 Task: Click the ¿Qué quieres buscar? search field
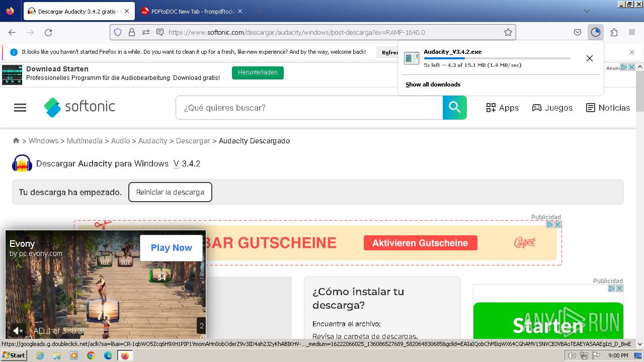pos(309,108)
